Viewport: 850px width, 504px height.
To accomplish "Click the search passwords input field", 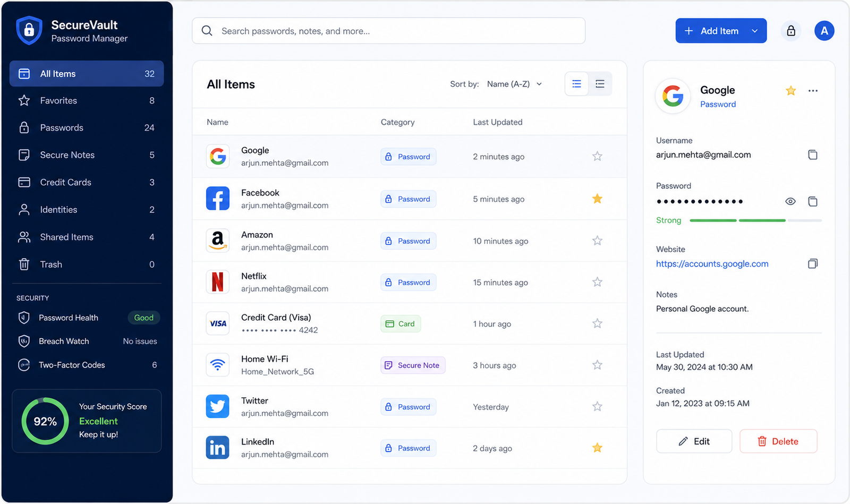I will [388, 31].
